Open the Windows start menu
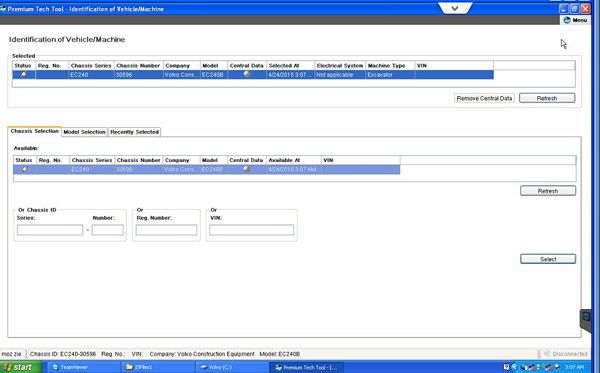Viewport: 600px width, 373px height. [x=21, y=367]
